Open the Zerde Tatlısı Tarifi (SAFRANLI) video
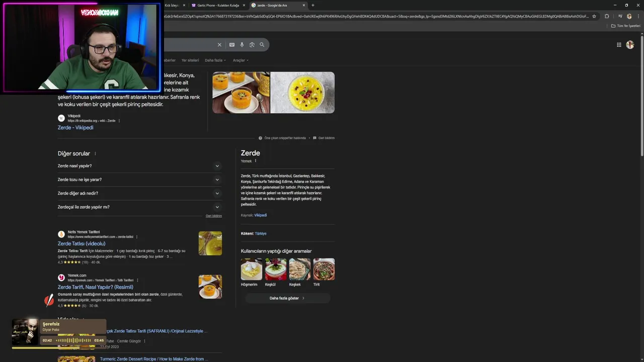This screenshot has height=362, width=644. (156, 331)
